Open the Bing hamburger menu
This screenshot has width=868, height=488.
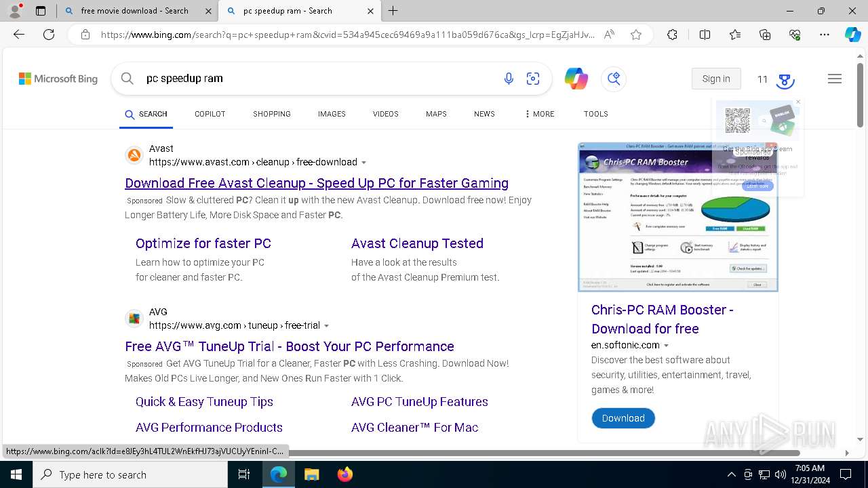(x=835, y=79)
